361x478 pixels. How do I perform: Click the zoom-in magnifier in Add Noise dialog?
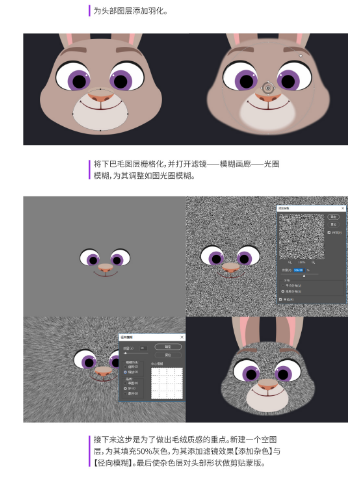tap(313, 262)
